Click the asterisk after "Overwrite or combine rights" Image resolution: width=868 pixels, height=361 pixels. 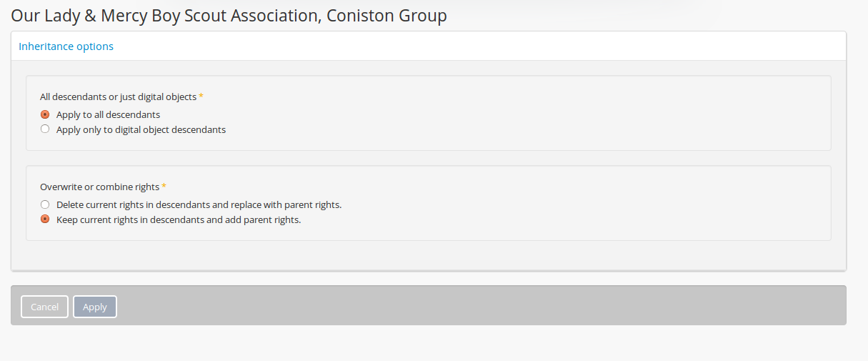pyautogui.click(x=164, y=187)
